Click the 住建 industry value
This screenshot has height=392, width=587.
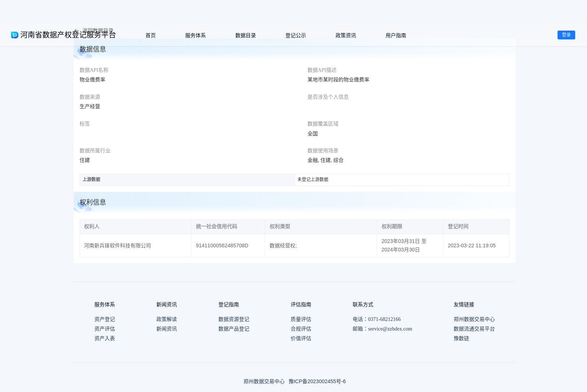pyautogui.click(x=85, y=160)
